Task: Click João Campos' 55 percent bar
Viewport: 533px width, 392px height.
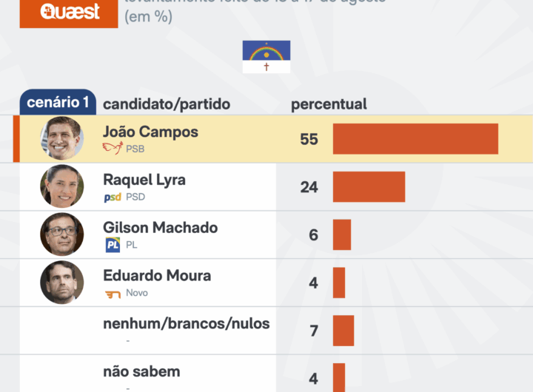Action: click(x=415, y=139)
